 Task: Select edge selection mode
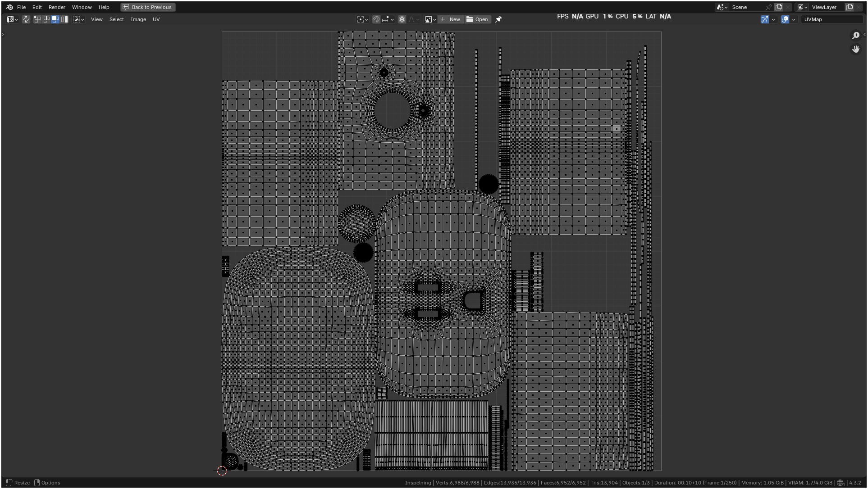pyautogui.click(x=46, y=19)
